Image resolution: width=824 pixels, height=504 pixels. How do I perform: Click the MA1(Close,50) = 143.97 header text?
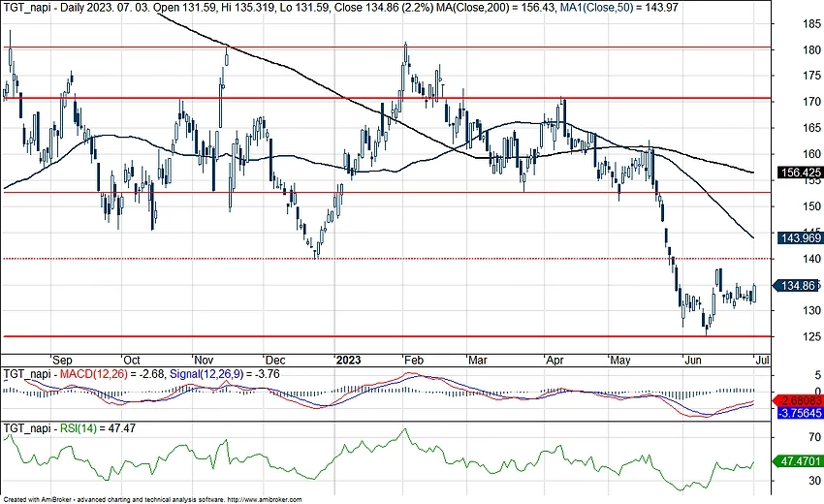click(618, 8)
